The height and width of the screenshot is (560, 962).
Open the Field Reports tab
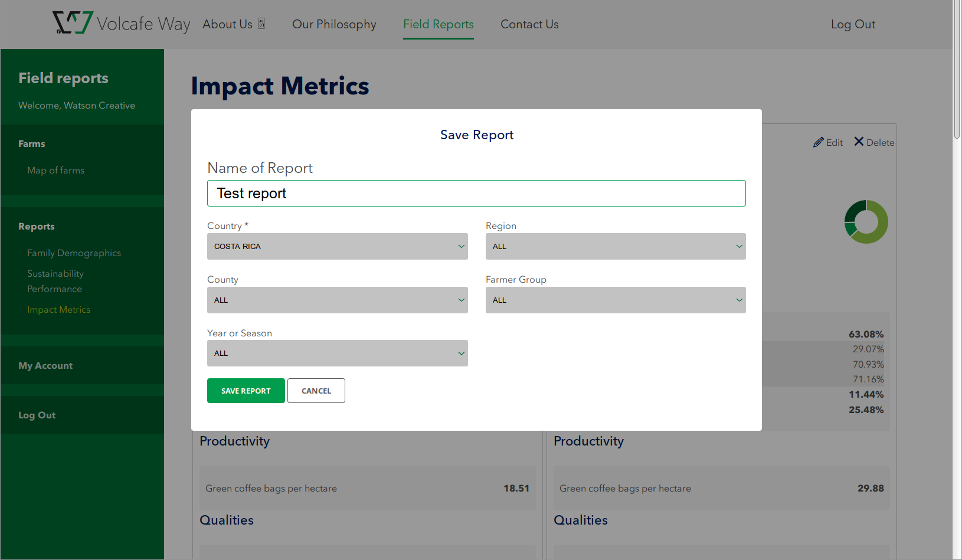(438, 24)
